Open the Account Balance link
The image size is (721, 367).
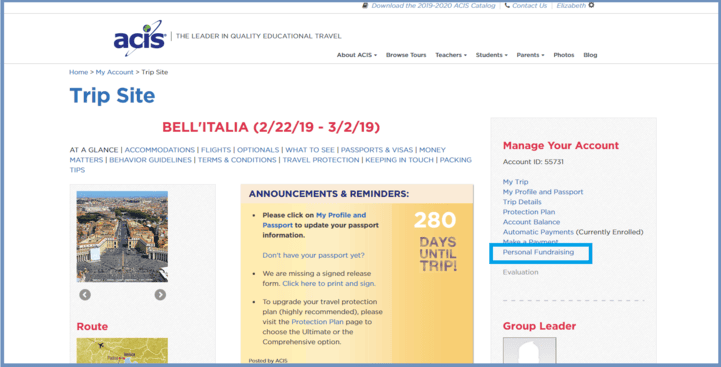pos(531,222)
